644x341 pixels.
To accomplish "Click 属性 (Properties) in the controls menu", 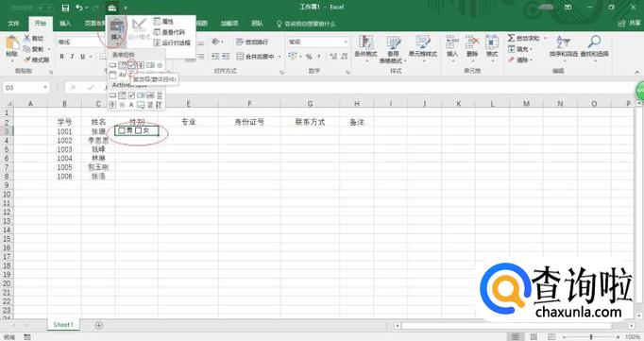I will click(163, 22).
